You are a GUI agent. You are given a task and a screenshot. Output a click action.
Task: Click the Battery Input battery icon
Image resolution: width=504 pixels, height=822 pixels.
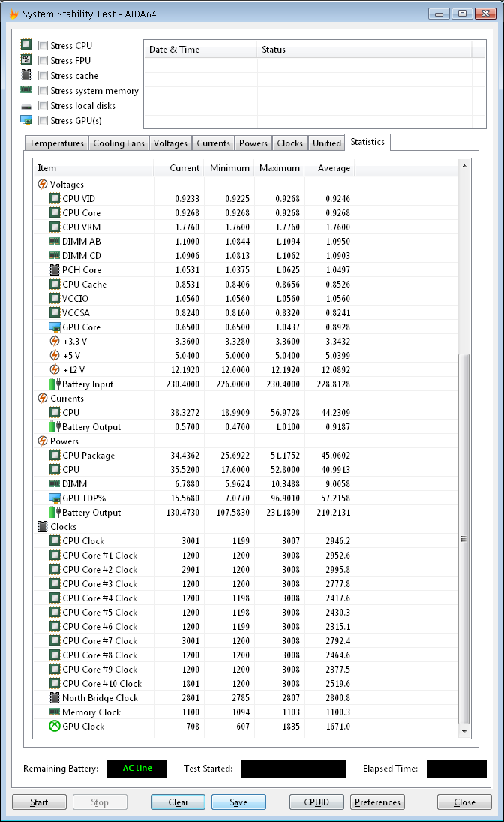55,384
